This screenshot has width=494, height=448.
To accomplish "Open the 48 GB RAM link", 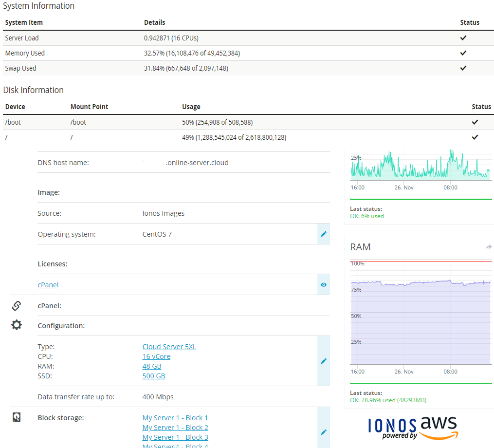I will tap(152, 366).
